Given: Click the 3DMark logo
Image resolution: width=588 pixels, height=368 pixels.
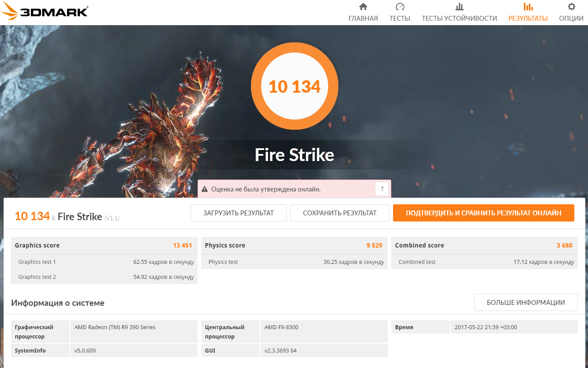Looking at the screenshot, I should (x=45, y=11).
